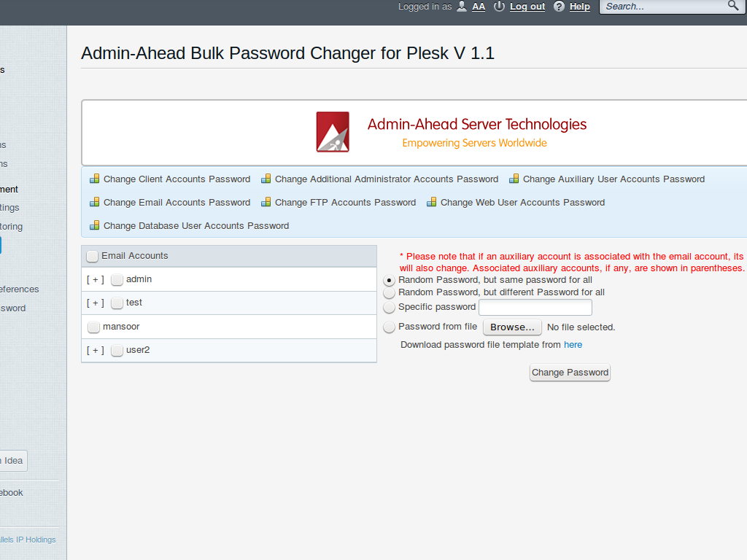
Task: Select Random Password, but different Password for all
Action: [389, 292]
